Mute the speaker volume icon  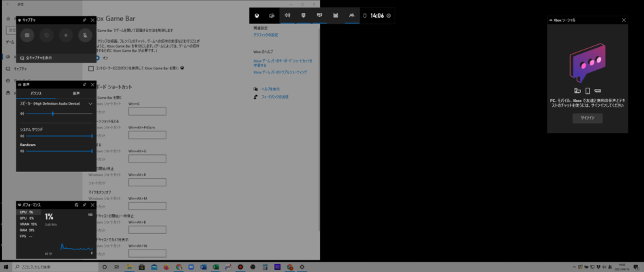click(22, 114)
